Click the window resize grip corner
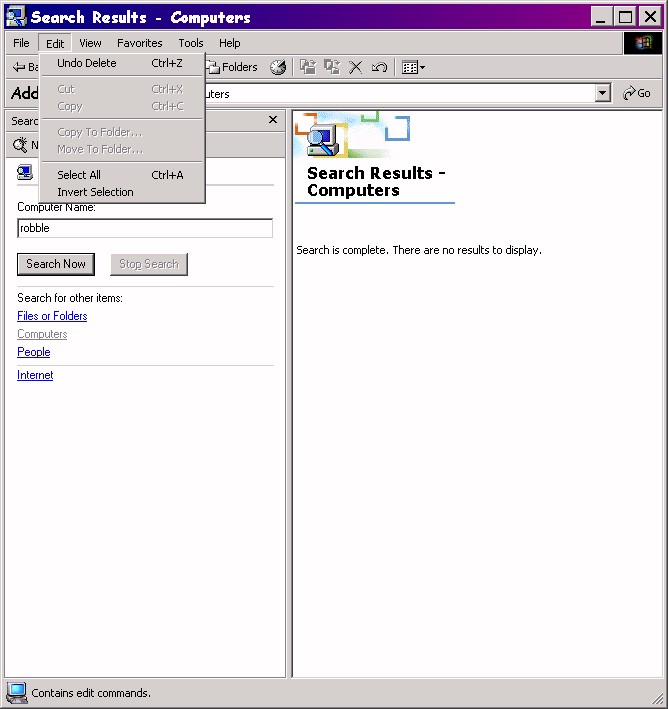Screen dimensions: 668x709 [x=657, y=698]
